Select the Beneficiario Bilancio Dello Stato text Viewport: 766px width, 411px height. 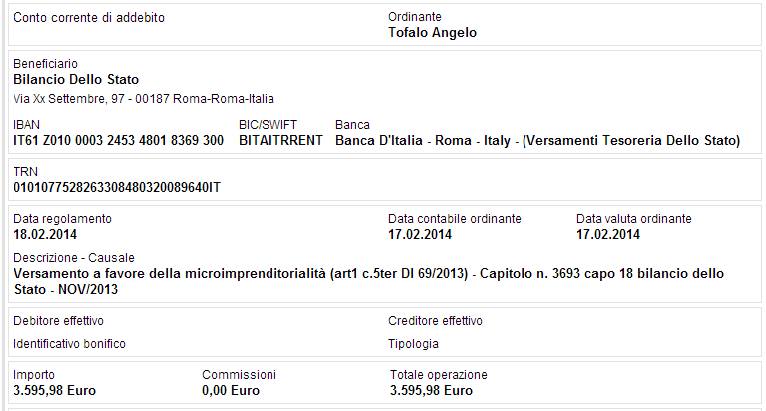tap(76, 79)
